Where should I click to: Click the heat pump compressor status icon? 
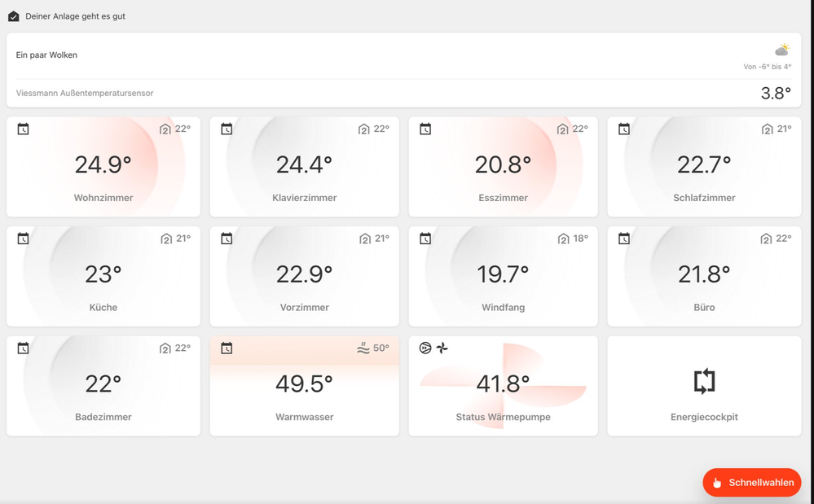(425, 348)
